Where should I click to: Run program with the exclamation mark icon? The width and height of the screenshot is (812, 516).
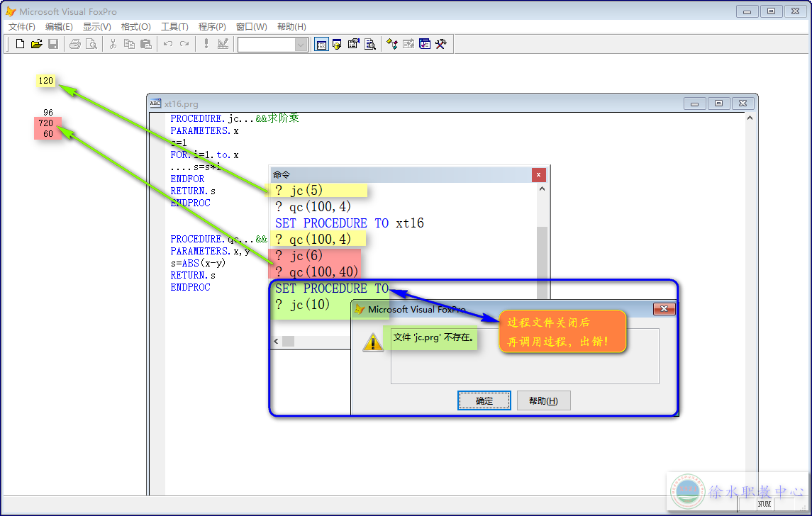click(x=206, y=44)
